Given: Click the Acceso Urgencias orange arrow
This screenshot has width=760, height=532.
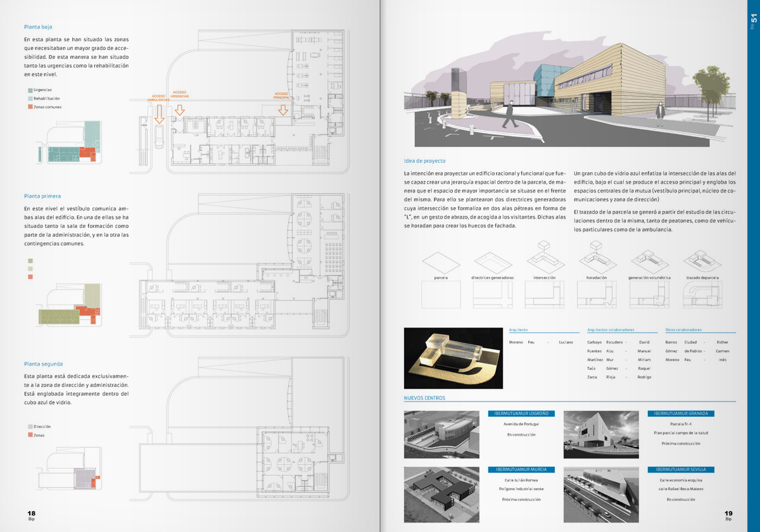Looking at the screenshot, I should [x=180, y=109].
